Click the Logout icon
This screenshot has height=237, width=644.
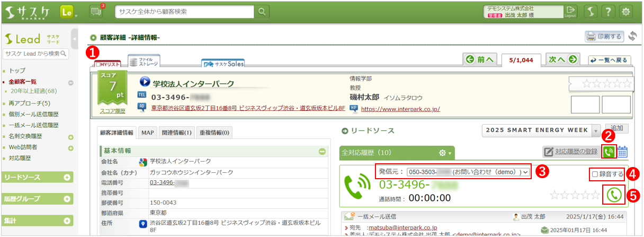570,12
